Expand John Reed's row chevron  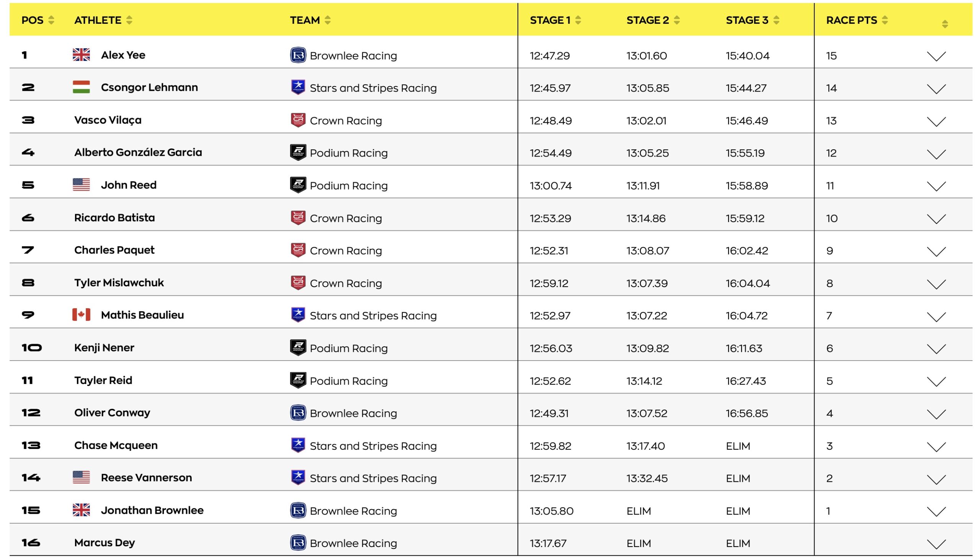coord(936,186)
